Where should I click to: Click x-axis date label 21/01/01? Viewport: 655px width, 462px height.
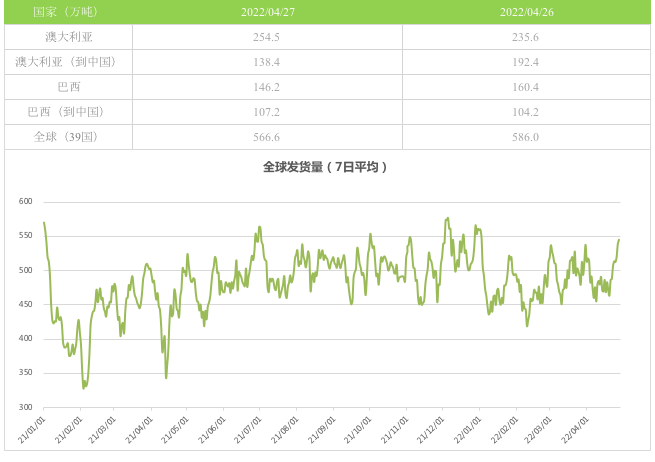[31, 430]
